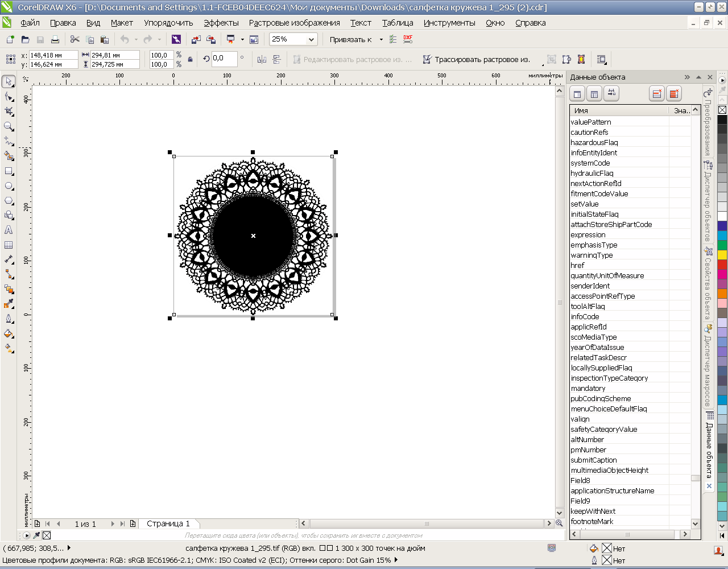Click the DXF export icon
The height and width of the screenshot is (569, 728).
[x=408, y=39]
